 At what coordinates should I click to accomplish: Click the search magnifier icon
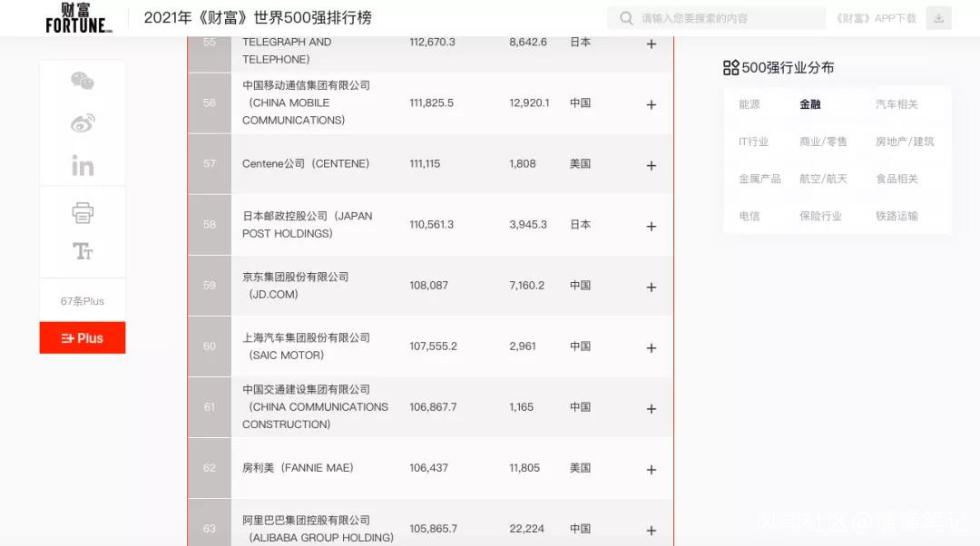click(x=626, y=18)
